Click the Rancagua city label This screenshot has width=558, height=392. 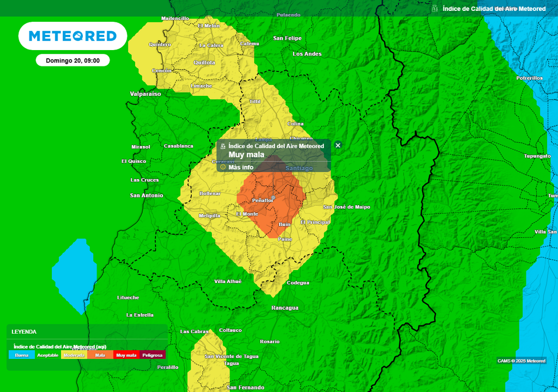[284, 308]
